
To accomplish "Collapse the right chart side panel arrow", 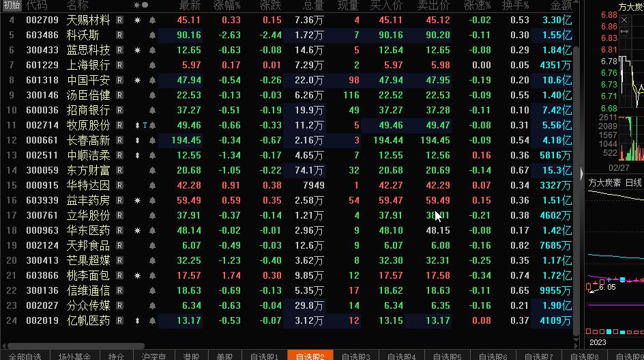I will [581, 174].
